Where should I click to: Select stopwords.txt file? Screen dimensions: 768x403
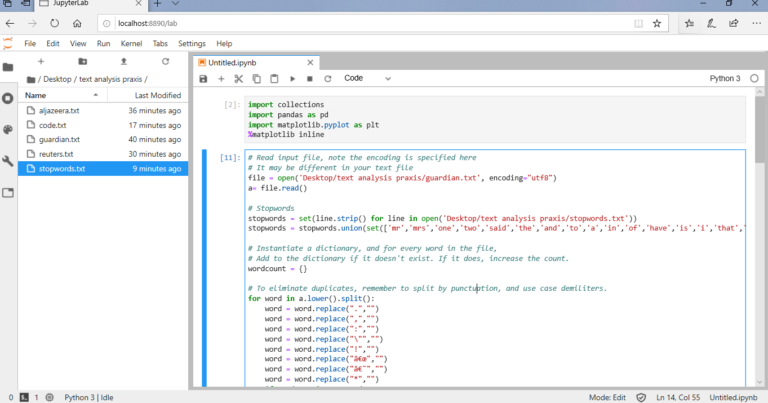[x=103, y=168]
